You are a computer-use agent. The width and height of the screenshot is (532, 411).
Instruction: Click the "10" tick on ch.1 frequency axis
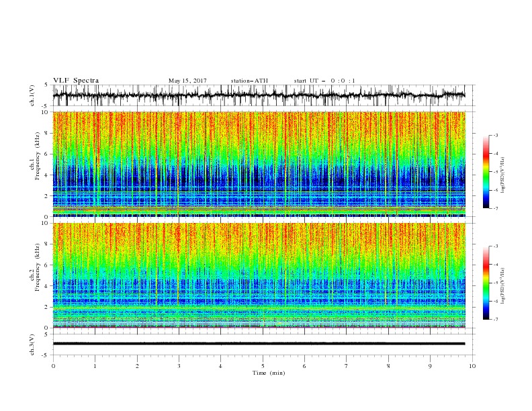tap(45, 112)
